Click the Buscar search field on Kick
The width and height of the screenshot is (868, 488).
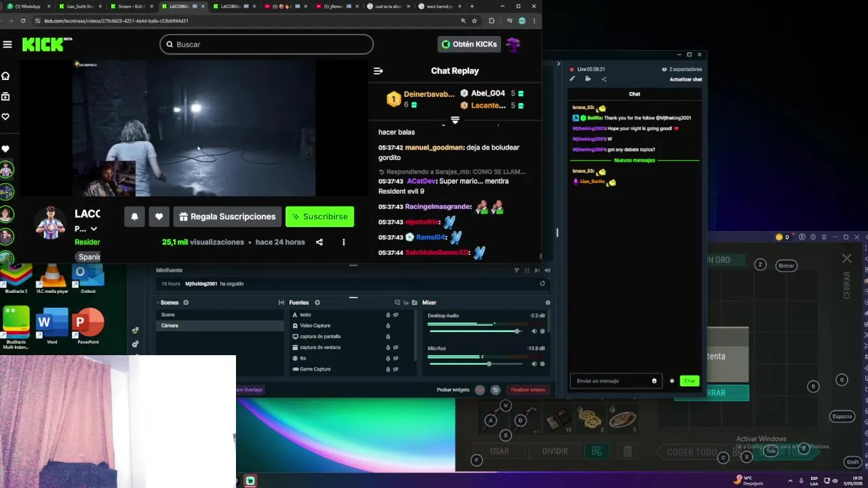(x=267, y=44)
